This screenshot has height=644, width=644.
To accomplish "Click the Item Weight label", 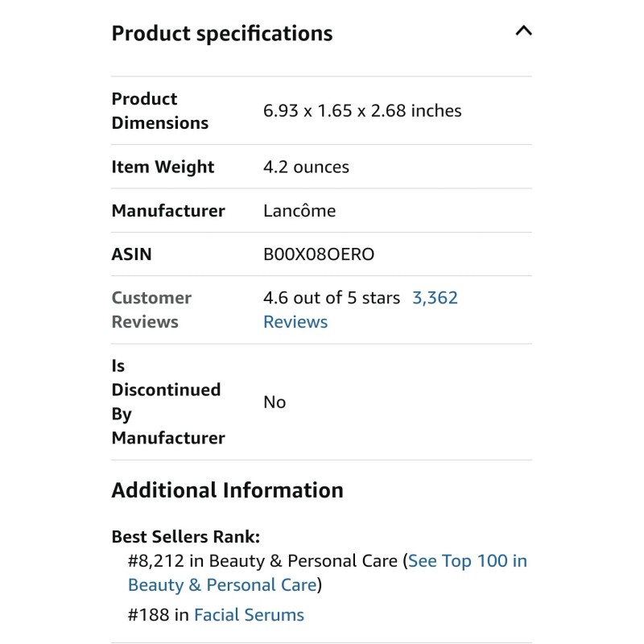I will pos(163,167).
